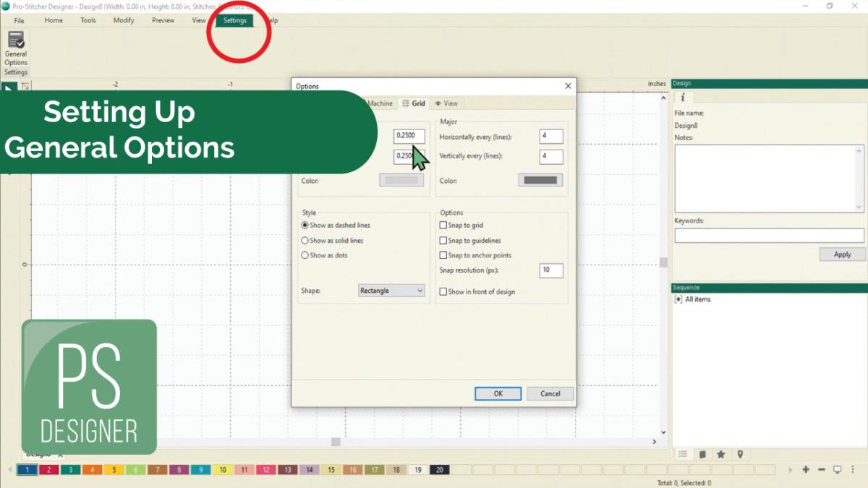Click the plus icon in the color bar
The width and height of the screenshot is (868, 488).
click(x=806, y=470)
